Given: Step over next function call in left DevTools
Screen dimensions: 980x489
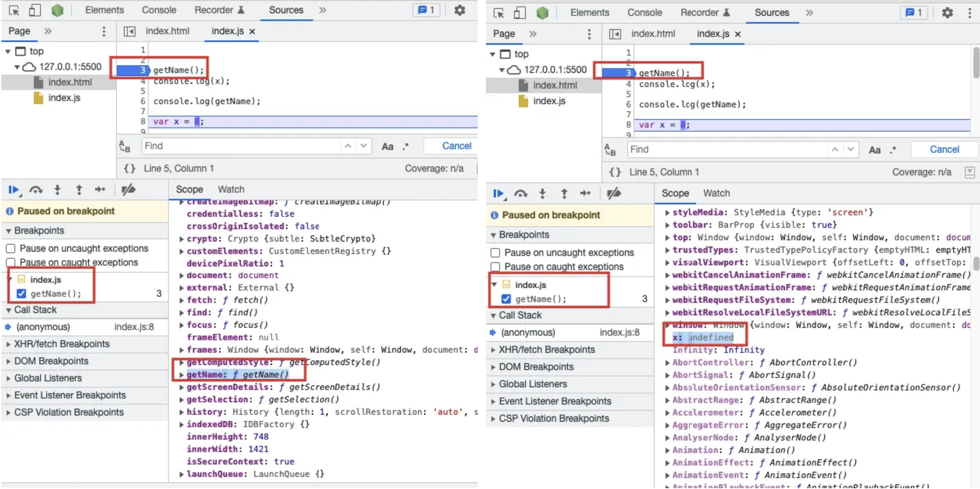Looking at the screenshot, I should point(36,189).
